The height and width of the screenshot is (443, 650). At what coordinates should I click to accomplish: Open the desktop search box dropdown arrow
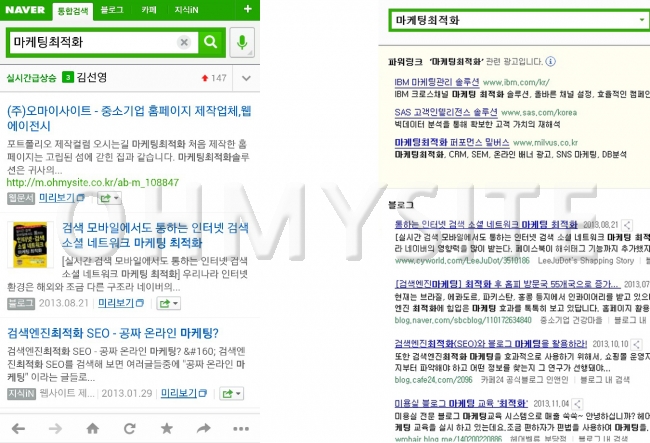(x=642, y=20)
